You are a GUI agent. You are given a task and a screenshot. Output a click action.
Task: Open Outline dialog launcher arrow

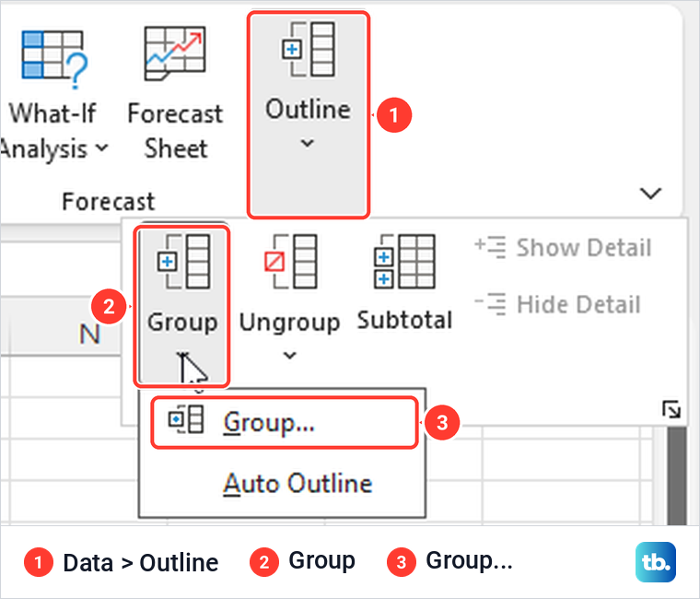coord(671,409)
